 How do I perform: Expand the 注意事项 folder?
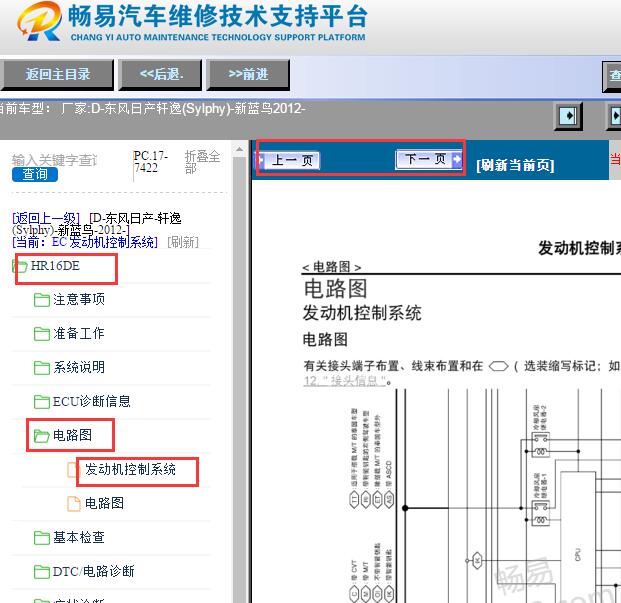coord(79,299)
